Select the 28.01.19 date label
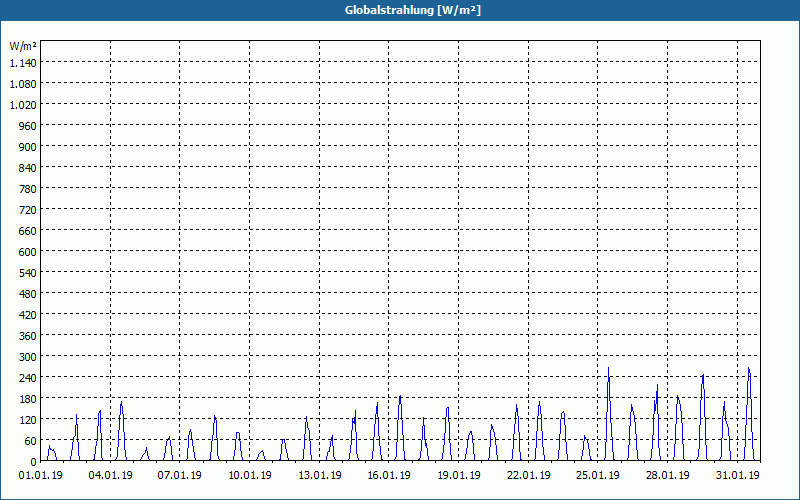The image size is (800, 500). (667, 476)
